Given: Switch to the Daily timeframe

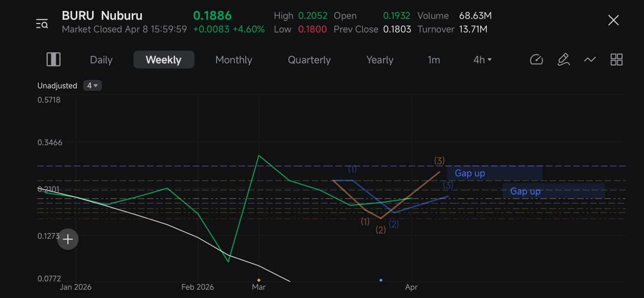Looking at the screenshot, I should tap(101, 60).
